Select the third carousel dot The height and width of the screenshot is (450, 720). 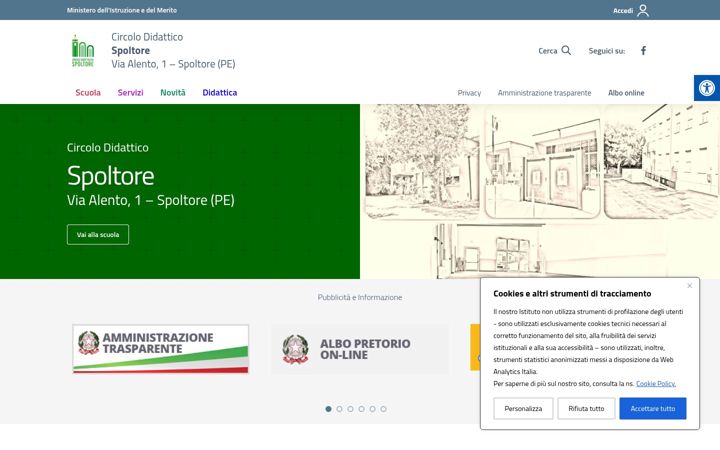point(350,409)
